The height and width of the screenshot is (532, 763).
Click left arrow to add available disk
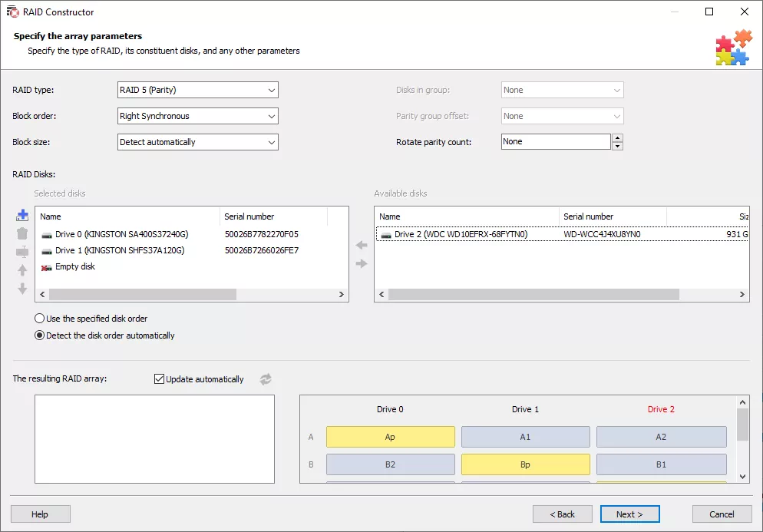coord(362,246)
